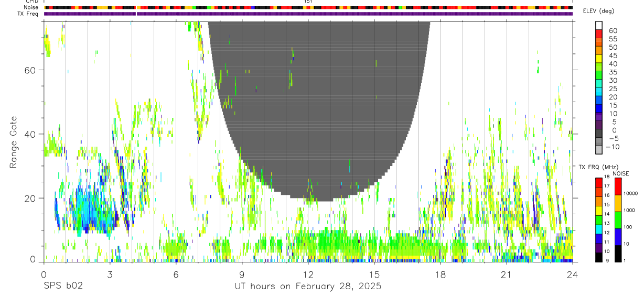The height and width of the screenshot is (297, 644).
Task: Click the 'TX Freq' row label at top left
Action: 29,14
